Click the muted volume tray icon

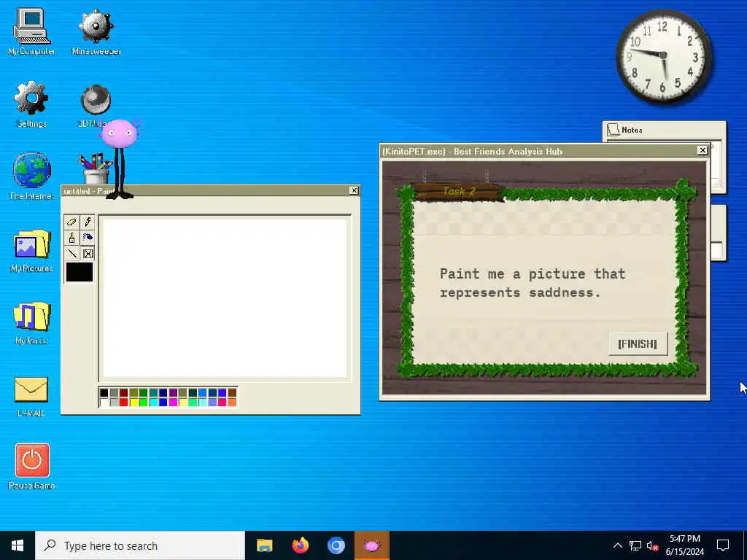click(653, 545)
